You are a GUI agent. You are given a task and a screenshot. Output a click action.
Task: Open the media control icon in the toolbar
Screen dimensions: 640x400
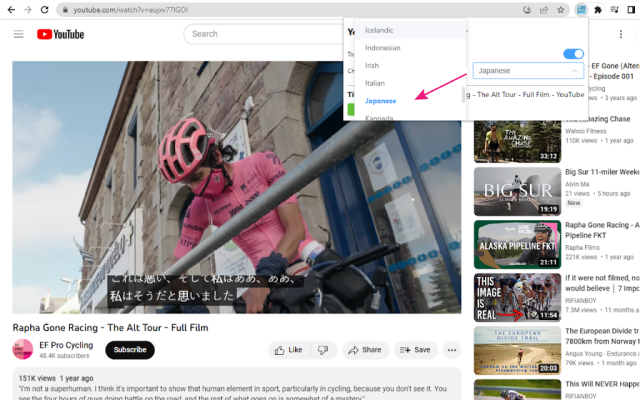[614, 10]
